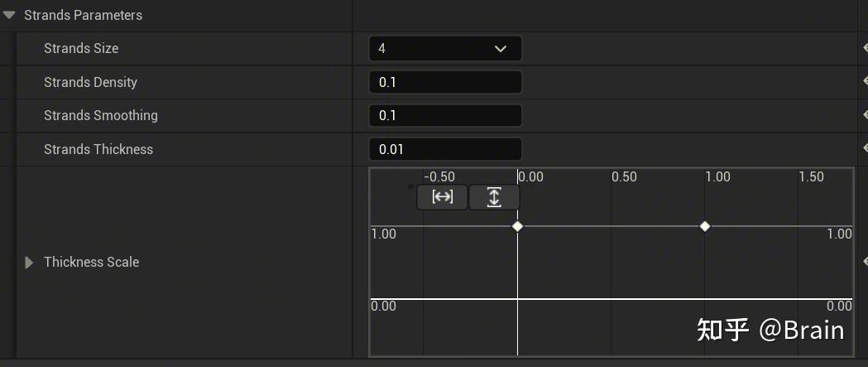Expand the Thickness Scale property
868x367 pixels.
[29, 263]
